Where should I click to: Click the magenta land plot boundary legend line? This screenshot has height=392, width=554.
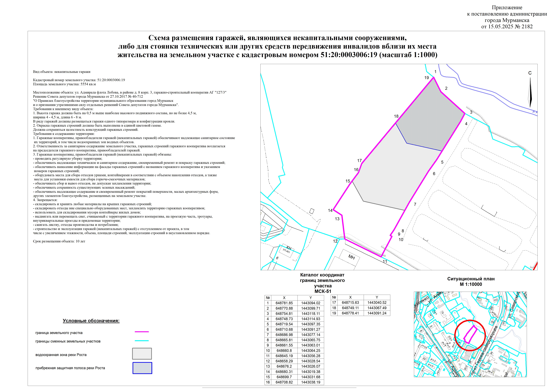142,332
